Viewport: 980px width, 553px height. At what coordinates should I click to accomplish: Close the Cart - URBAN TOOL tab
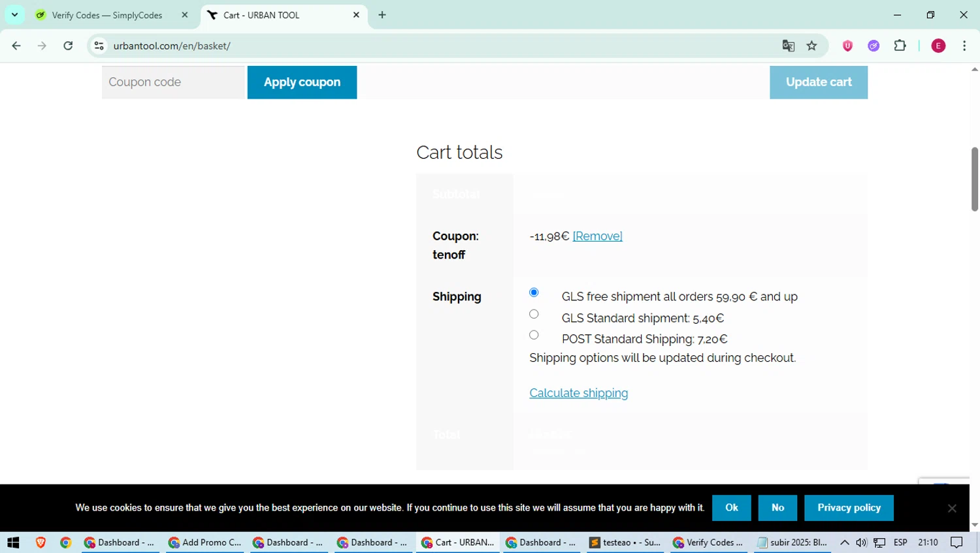pos(356,15)
